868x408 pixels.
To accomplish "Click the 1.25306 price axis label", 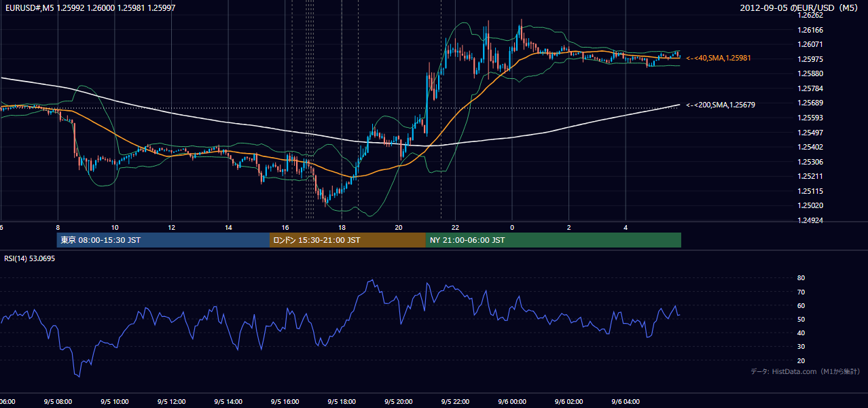I will coord(810,162).
